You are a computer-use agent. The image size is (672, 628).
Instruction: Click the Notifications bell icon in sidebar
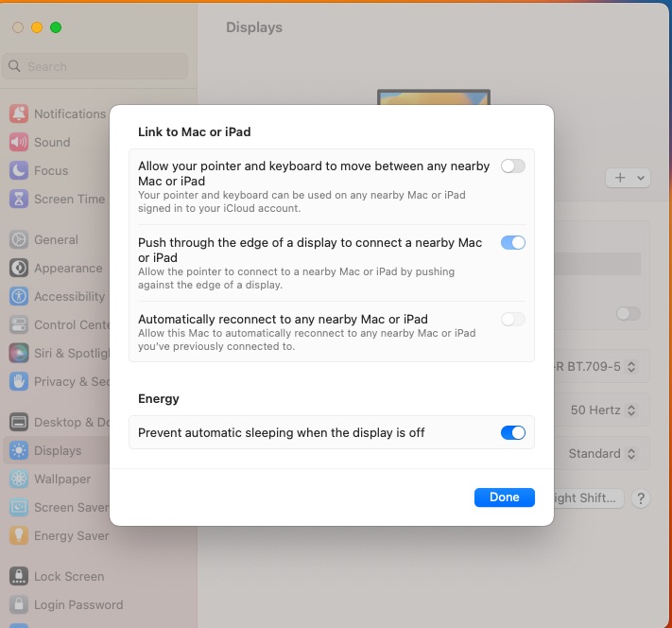[x=19, y=113]
